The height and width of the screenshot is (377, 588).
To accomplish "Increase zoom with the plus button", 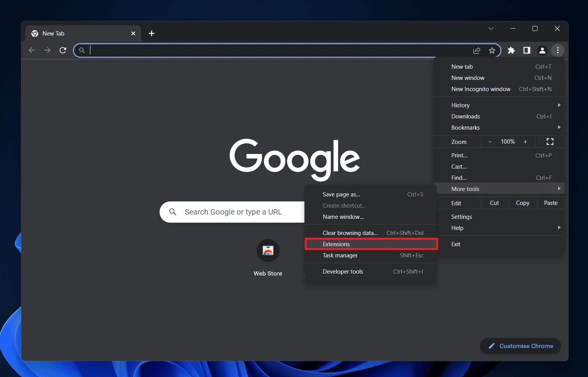I will 525,142.
